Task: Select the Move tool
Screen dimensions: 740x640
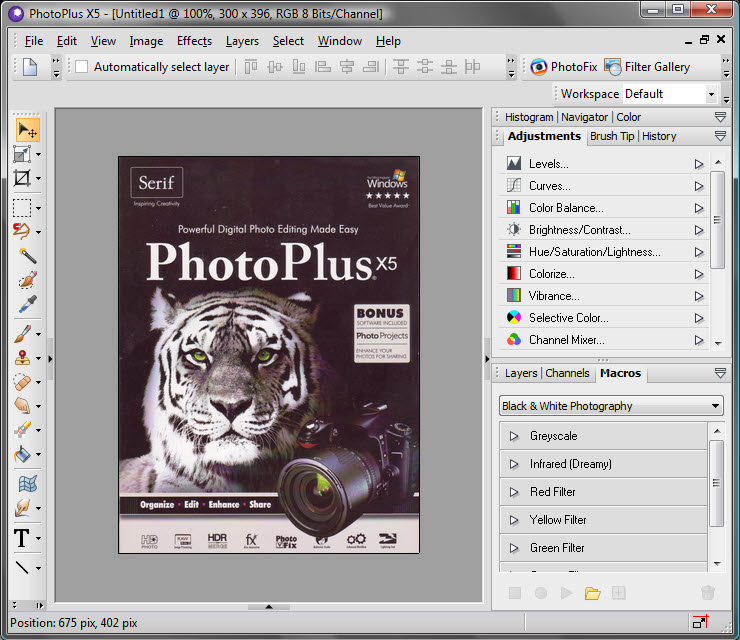Action: [x=28, y=130]
